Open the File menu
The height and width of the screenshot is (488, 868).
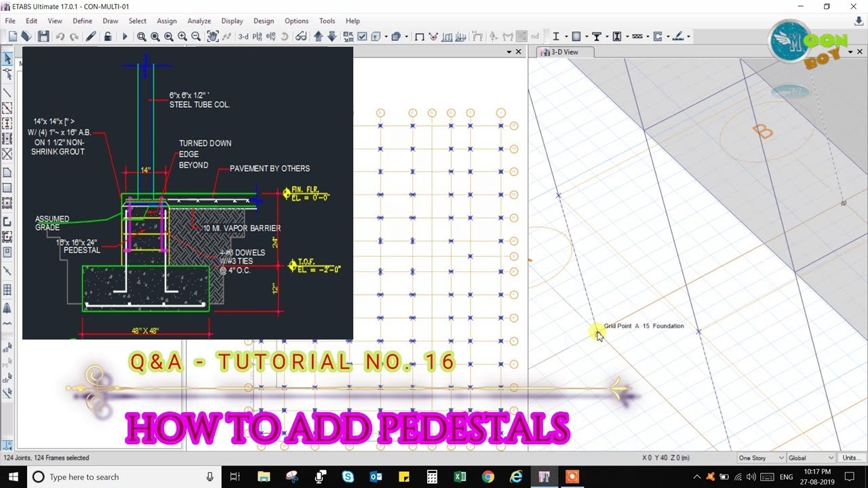pos(10,21)
